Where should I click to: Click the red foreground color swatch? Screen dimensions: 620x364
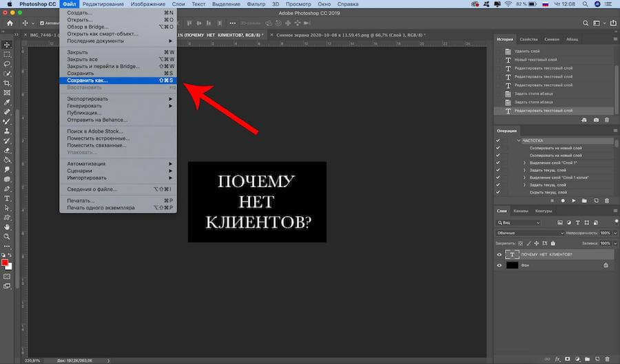6,262
